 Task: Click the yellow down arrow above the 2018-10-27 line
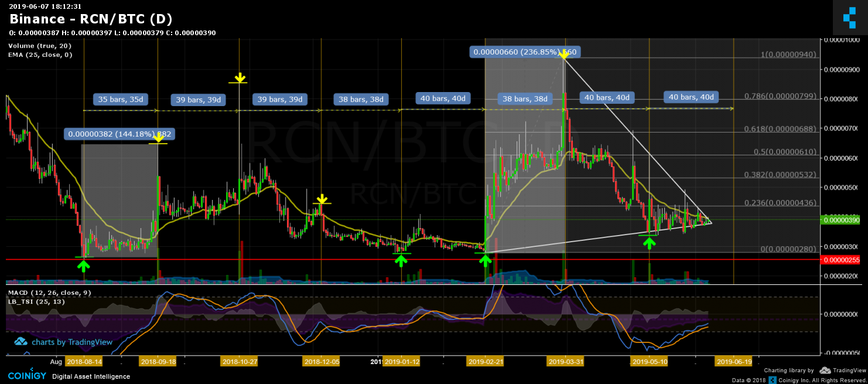click(240, 77)
